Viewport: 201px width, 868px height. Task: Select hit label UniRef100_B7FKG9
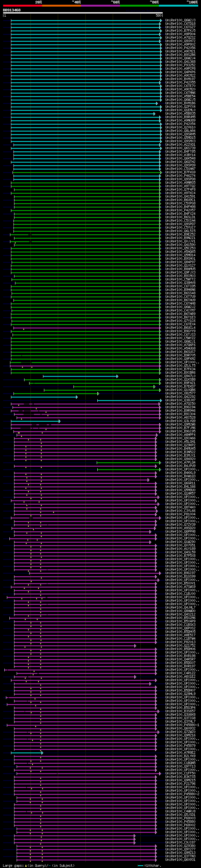tap(180, 172)
